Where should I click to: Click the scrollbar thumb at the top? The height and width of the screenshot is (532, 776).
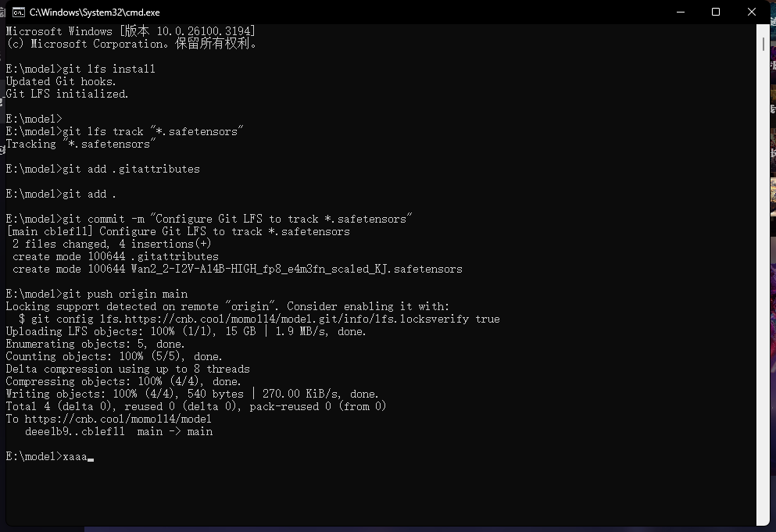[x=763, y=39]
